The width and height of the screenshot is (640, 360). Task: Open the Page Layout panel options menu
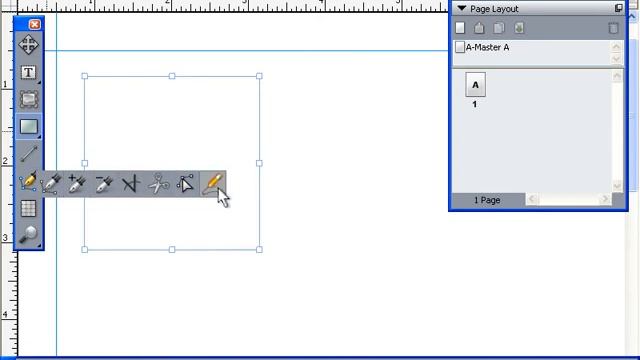[x=618, y=8]
